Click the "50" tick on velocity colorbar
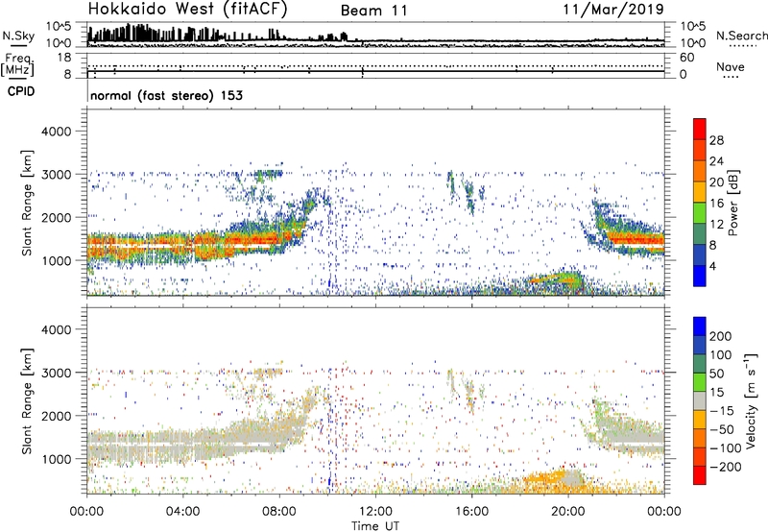Viewport: 768px width, 532px height. coord(716,374)
